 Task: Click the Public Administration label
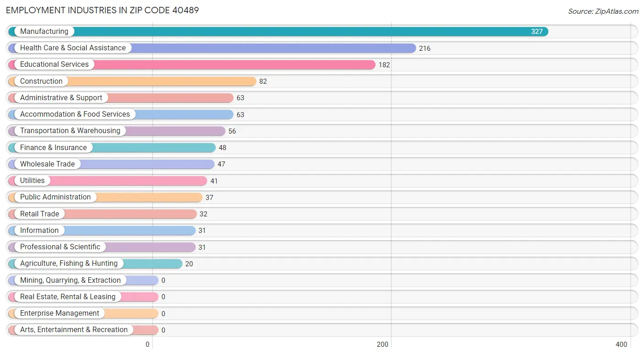[55, 197]
